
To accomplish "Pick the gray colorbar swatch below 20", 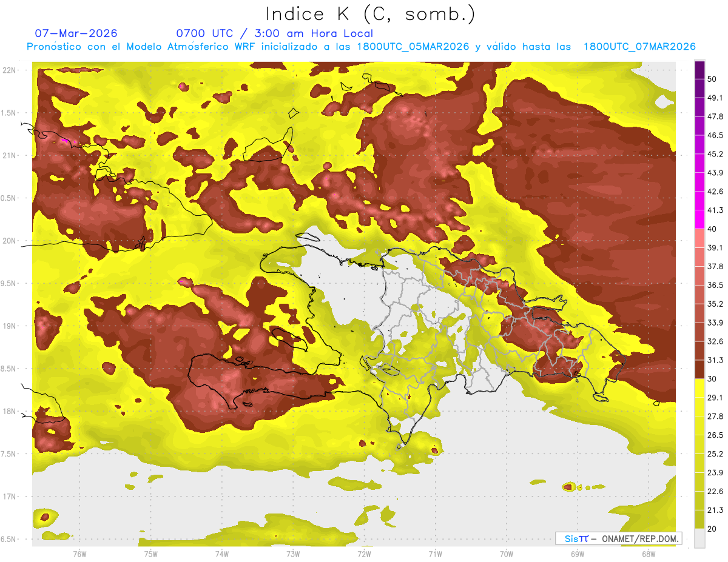I will pyautogui.click(x=699, y=538).
